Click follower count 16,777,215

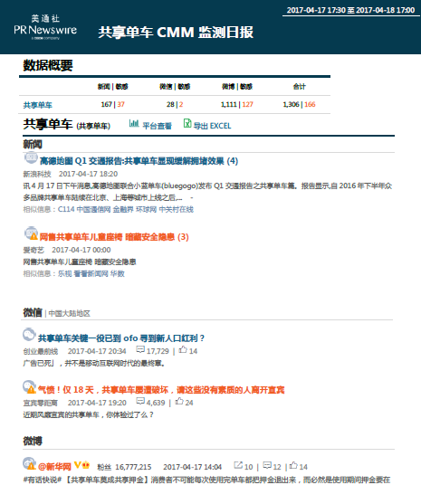point(133,467)
